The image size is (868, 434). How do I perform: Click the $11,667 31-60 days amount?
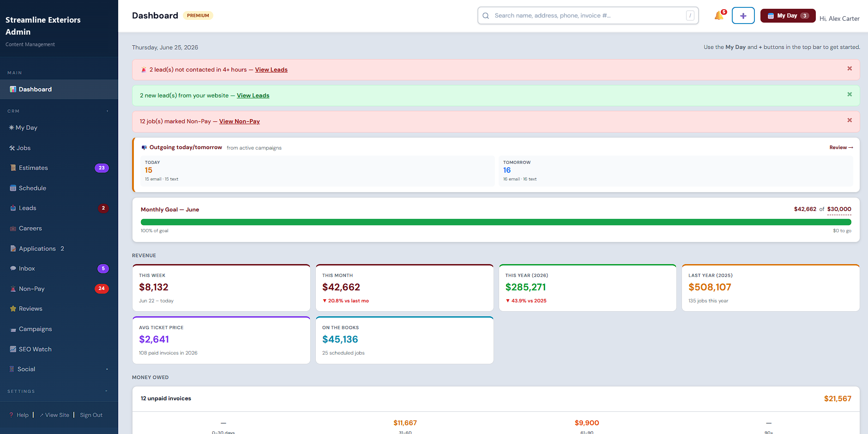pos(405,423)
